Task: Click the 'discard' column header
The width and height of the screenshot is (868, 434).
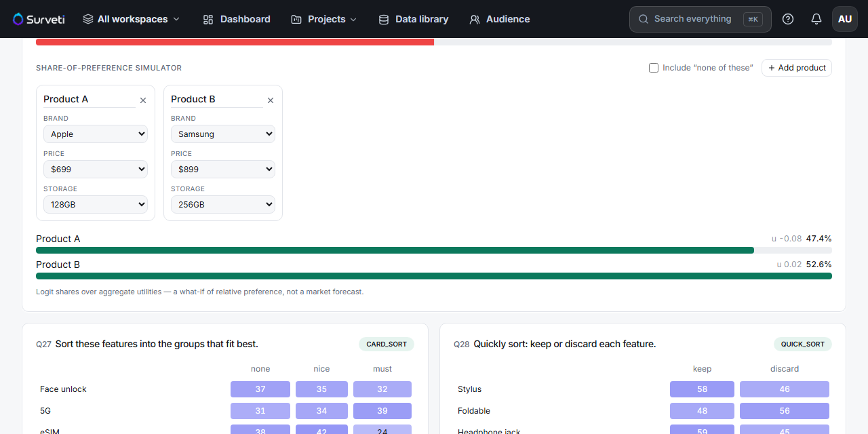Action: tap(785, 369)
